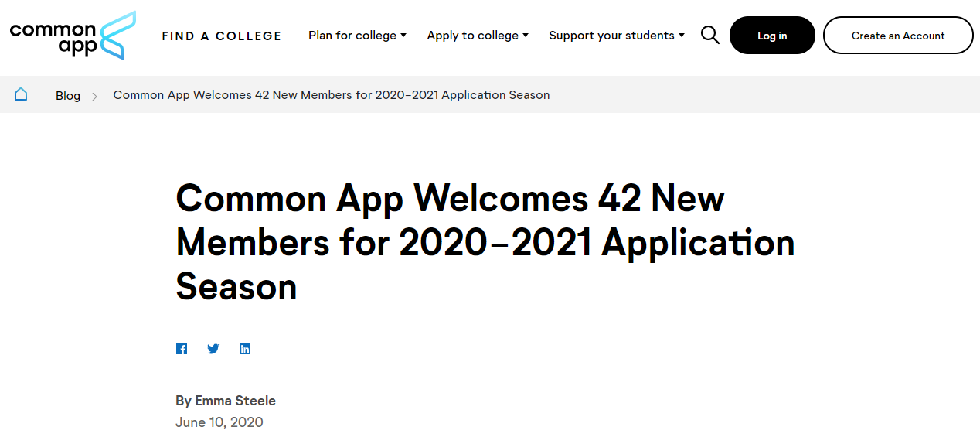
Task: Click the author name Emma Steele
Action: click(235, 401)
